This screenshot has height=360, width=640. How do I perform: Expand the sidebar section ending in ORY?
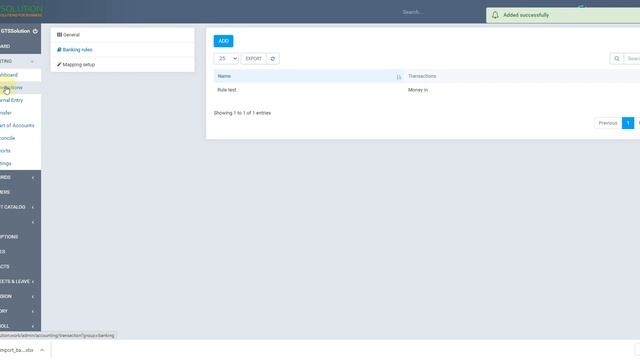(33, 311)
